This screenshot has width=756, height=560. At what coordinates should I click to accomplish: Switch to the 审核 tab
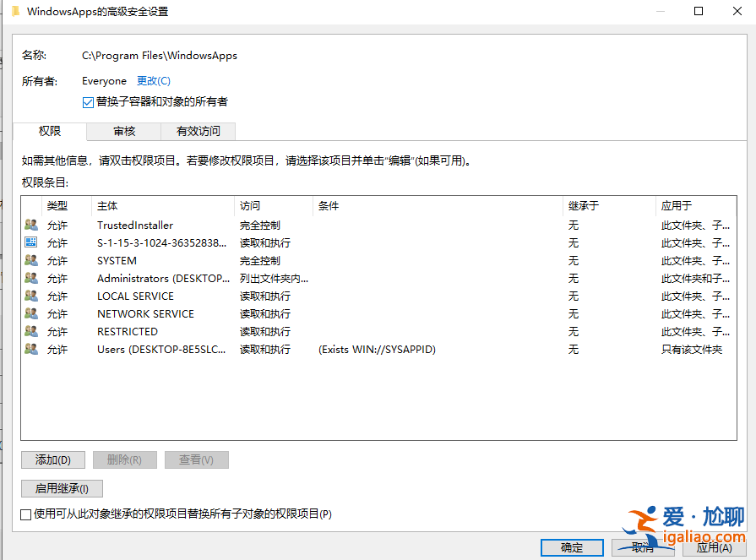123,131
